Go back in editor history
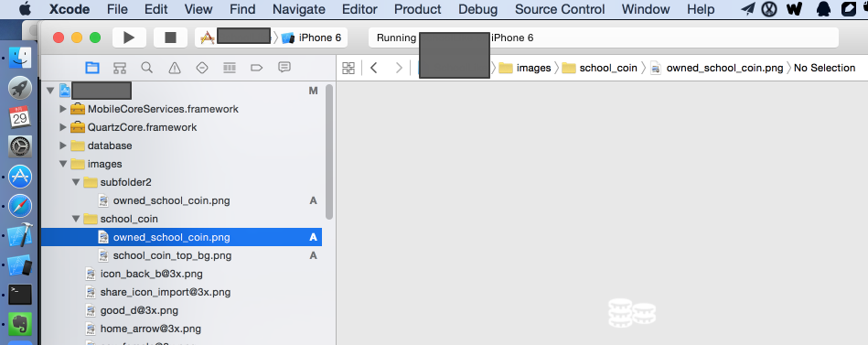Screen dimensions: 868x345 pyautogui.click(x=374, y=68)
